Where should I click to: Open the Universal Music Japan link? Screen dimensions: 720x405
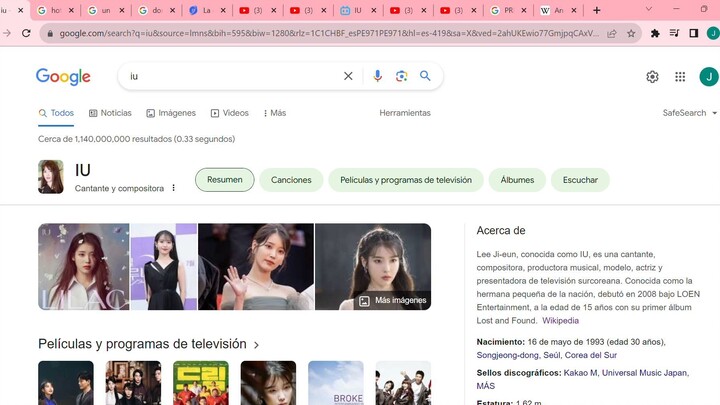point(644,373)
